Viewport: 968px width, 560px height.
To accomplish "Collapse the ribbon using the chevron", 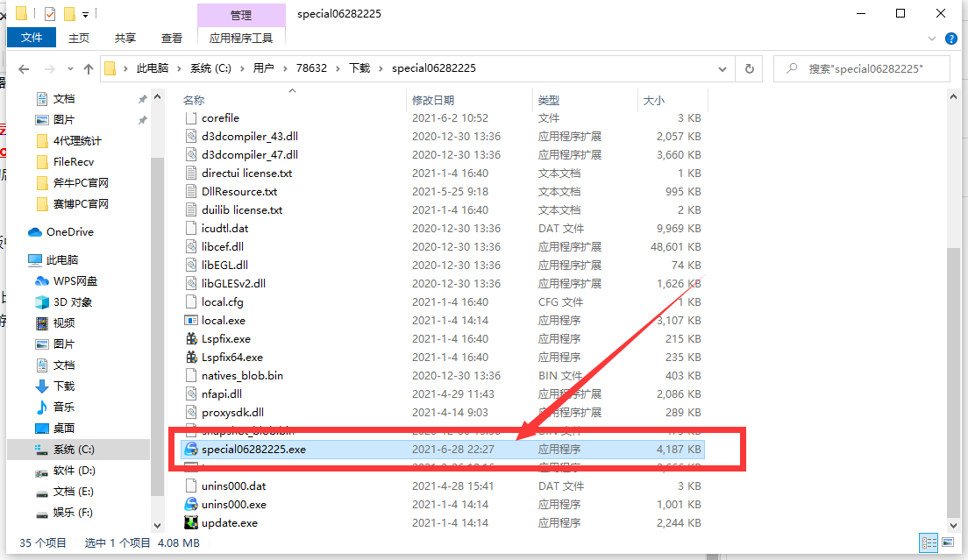I will pos(932,39).
